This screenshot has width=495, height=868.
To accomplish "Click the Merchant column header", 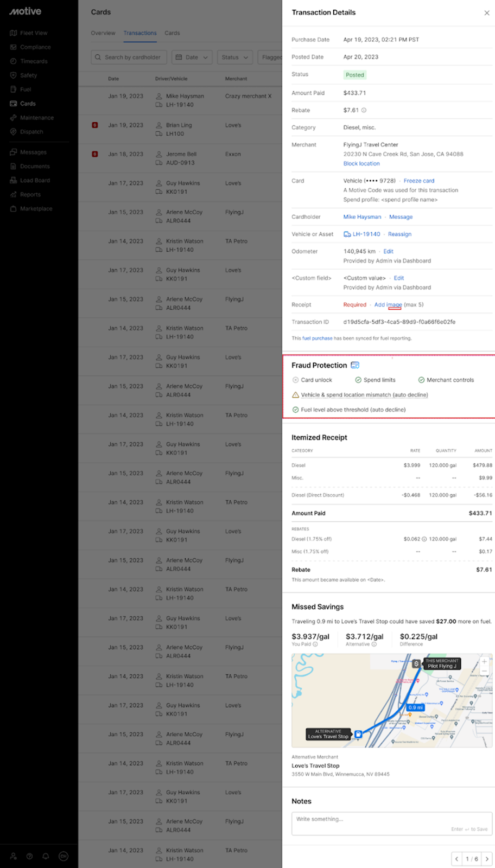I will pyautogui.click(x=236, y=79).
